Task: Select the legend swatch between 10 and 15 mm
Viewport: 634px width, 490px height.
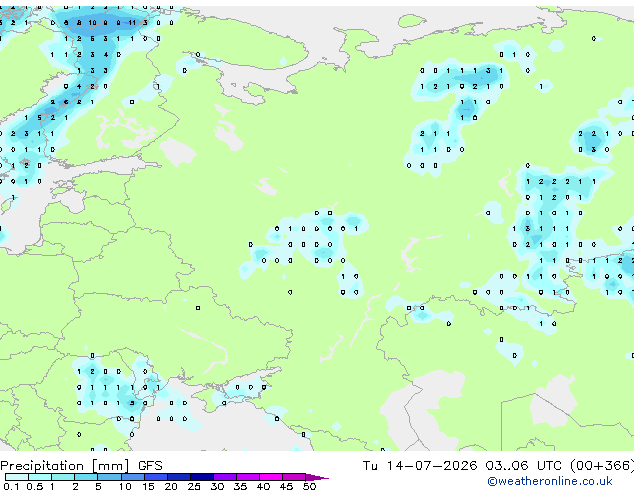Action: (132, 477)
